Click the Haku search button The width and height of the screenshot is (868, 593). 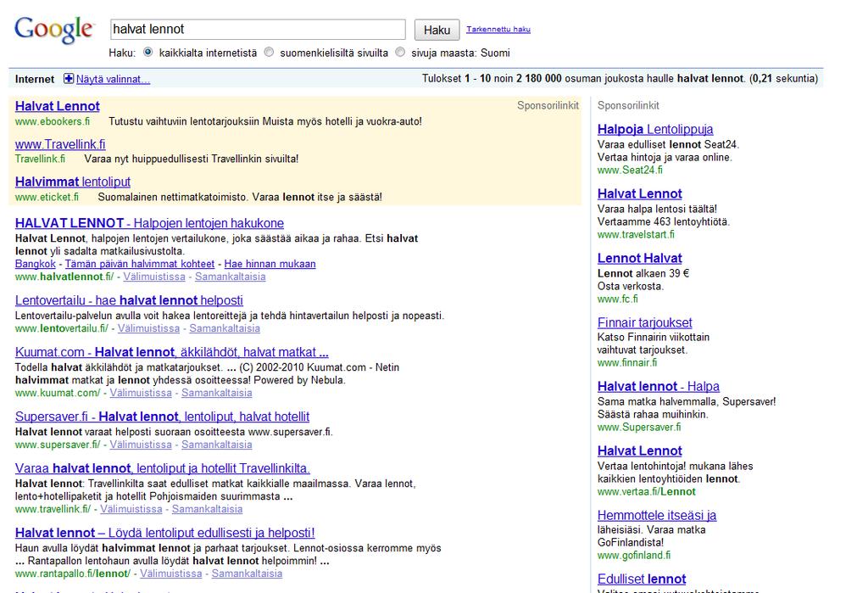pos(437,30)
